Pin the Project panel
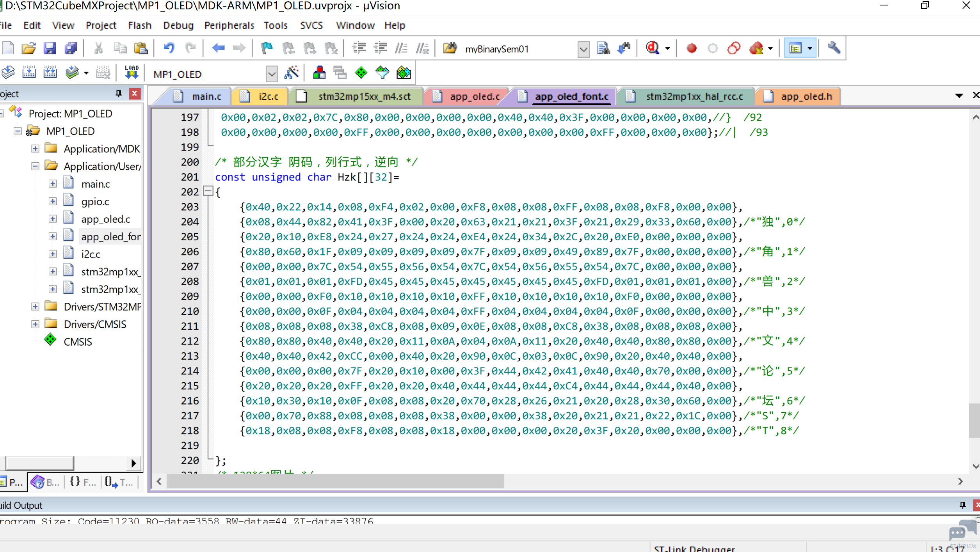The image size is (980, 552). coord(119,93)
